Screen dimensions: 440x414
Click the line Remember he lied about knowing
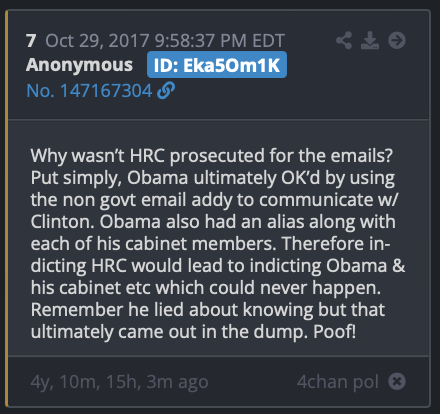coord(208,310)
